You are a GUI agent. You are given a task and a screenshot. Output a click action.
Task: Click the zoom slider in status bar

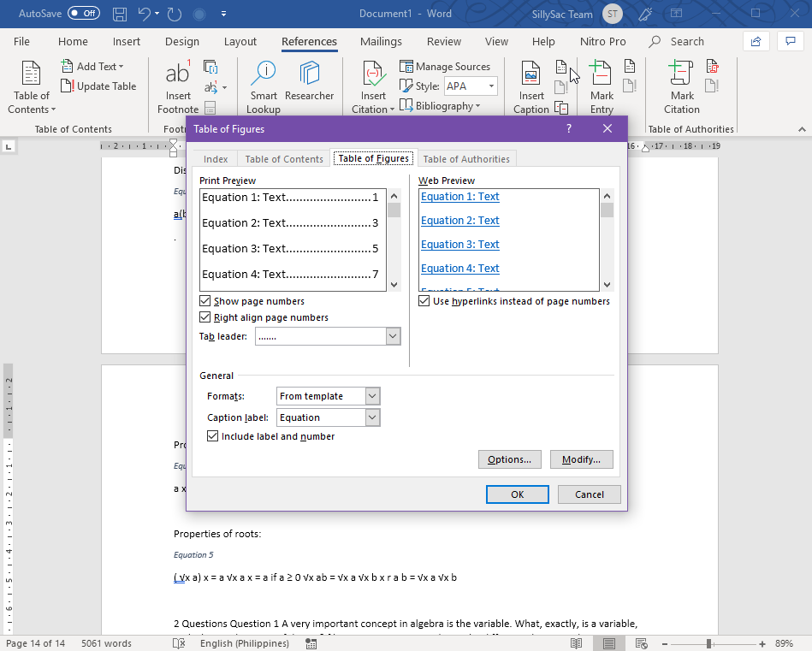click(x=708, y=643)
